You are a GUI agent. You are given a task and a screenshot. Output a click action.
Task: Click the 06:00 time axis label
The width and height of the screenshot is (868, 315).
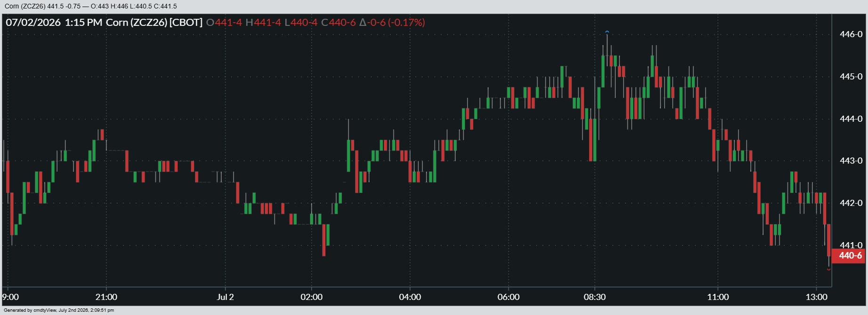509,297
